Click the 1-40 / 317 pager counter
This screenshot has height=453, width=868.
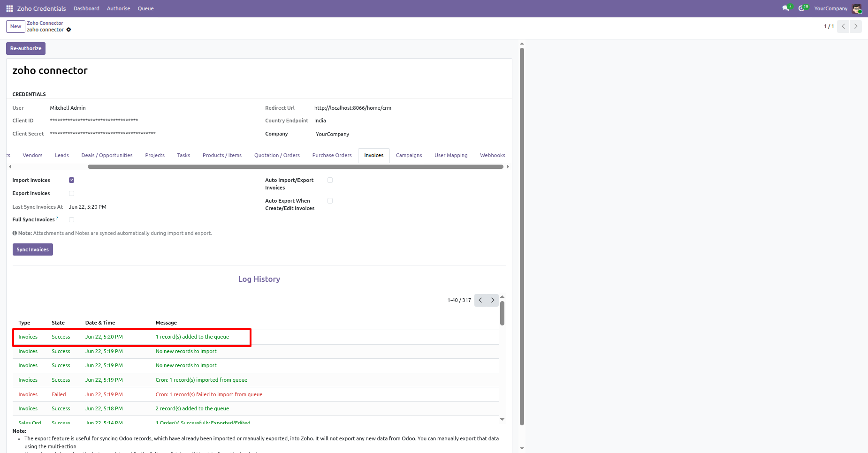point(459,300)
